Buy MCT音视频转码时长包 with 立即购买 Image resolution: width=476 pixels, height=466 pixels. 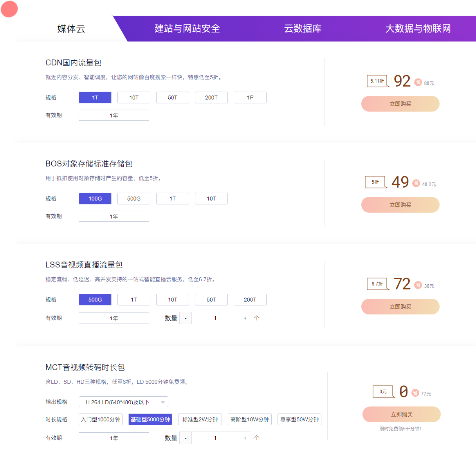(402, 414)
